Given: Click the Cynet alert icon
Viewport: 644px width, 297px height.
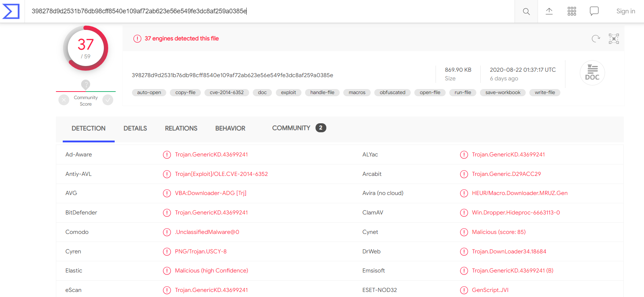Looking at the screenshot, I should (x=464, y=232).
